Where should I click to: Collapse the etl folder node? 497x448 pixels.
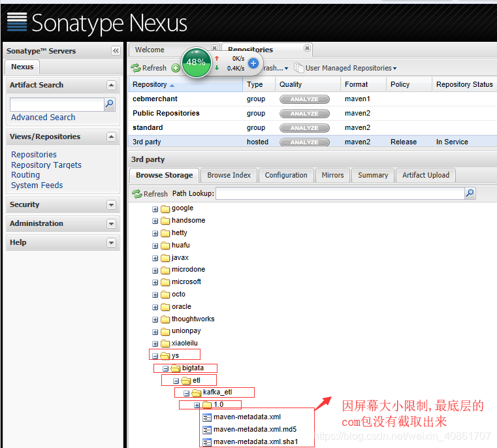(x=176, y=381)
